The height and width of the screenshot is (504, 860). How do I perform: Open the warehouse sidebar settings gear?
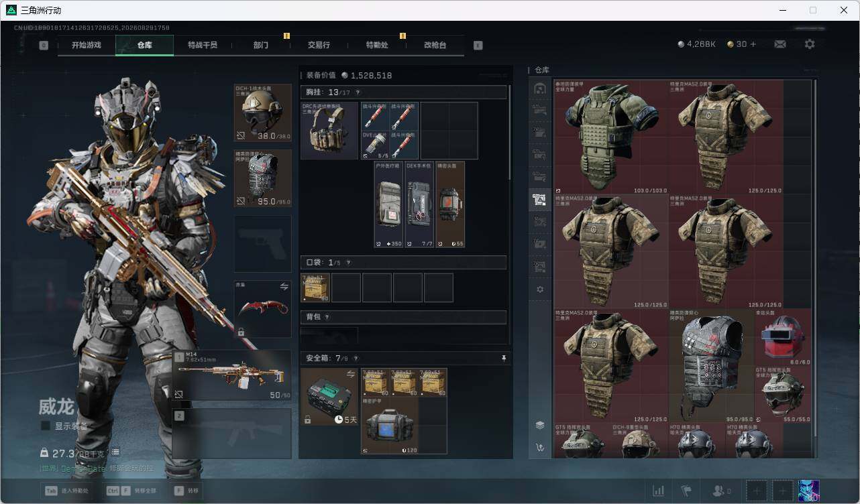point(540,290)
